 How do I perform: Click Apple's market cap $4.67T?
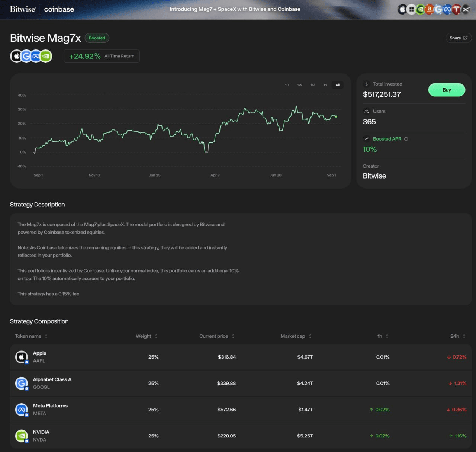[x=305, y=357]
